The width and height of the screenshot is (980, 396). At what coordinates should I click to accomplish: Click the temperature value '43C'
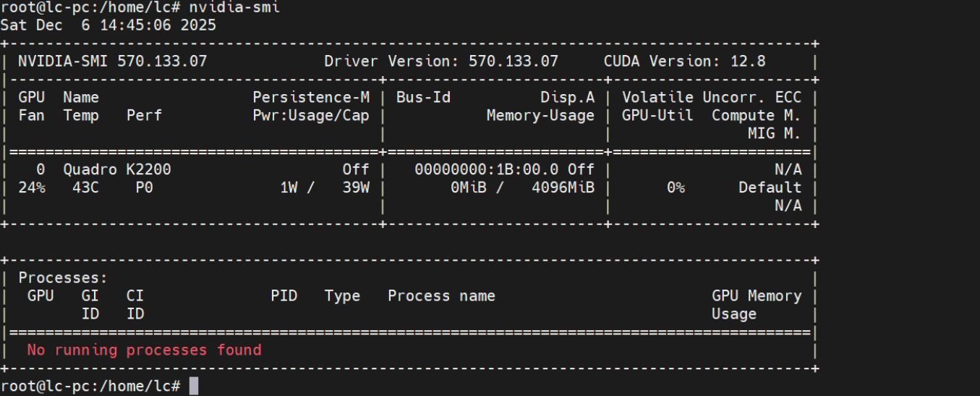coord(85,188)
